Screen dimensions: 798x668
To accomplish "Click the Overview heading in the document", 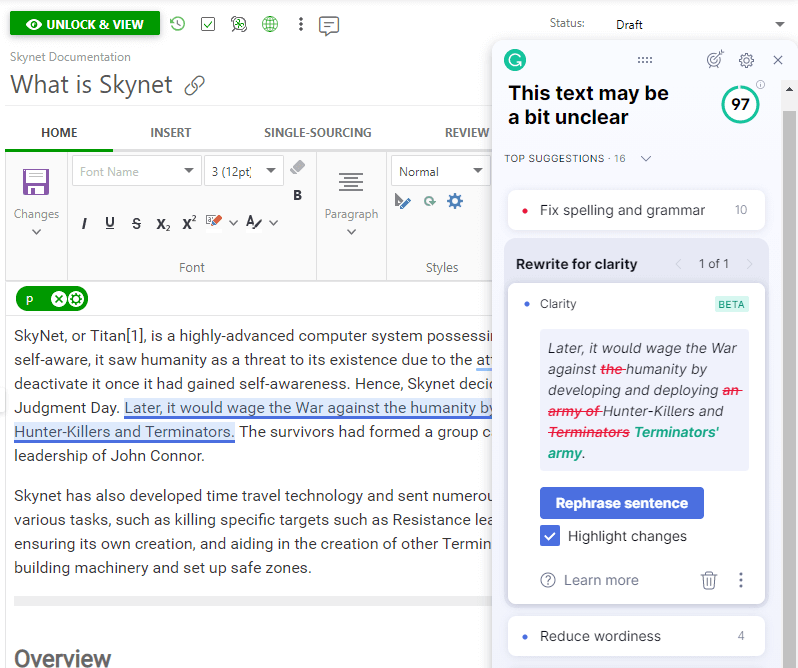I will (62, 658).
